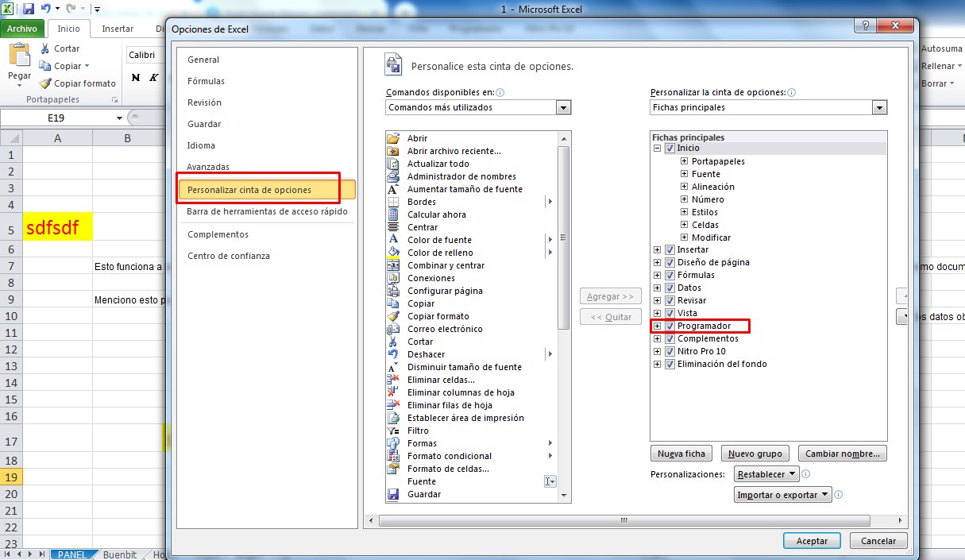965x560 pixels.
Task: Select Barra de herramientas de acceso rápido
Action: 267,211
